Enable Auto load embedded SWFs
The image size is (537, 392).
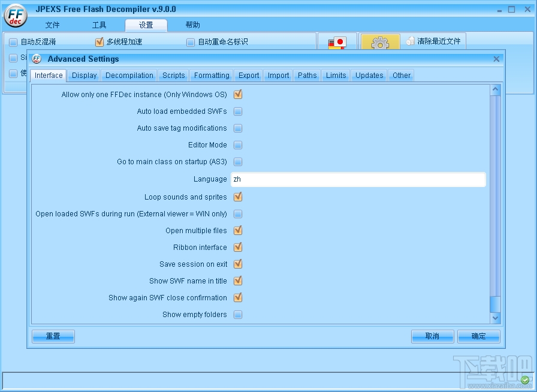click(x=237, y=111)
